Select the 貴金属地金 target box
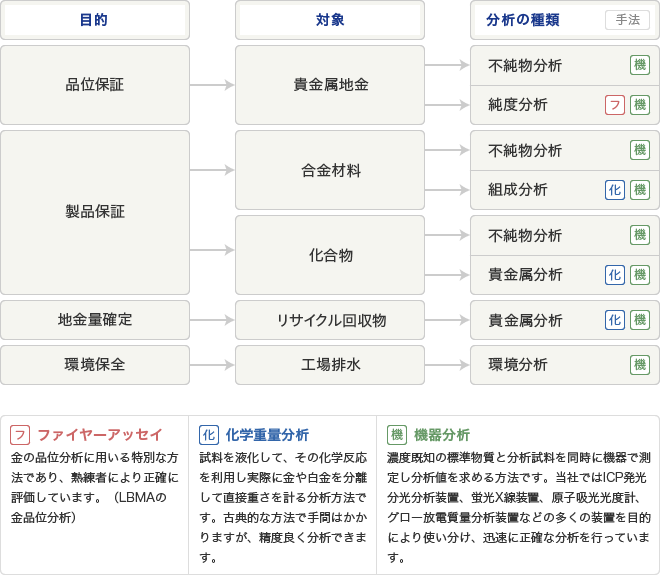 330,85
